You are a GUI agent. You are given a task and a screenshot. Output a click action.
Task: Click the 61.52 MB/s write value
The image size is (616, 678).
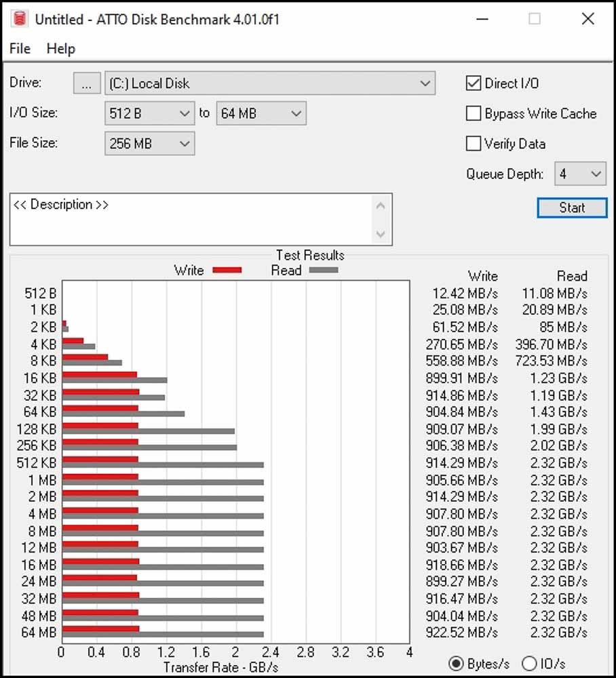465,327
